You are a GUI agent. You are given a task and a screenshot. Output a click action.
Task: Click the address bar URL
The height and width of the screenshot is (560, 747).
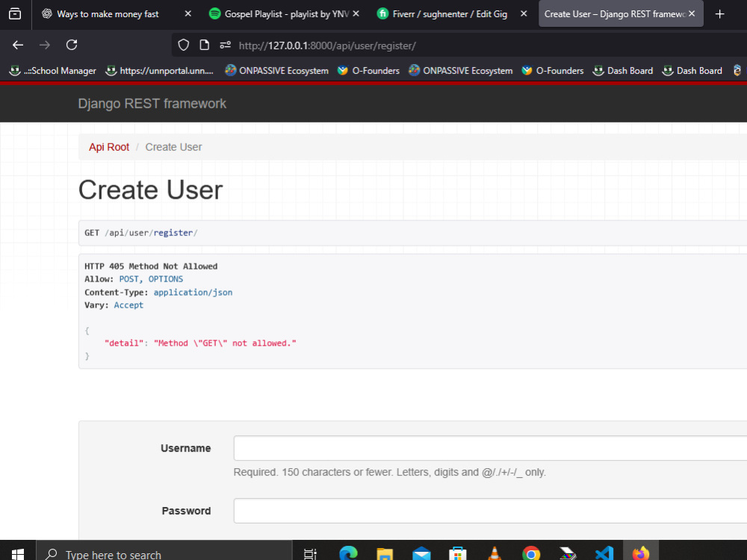(327, 46)
